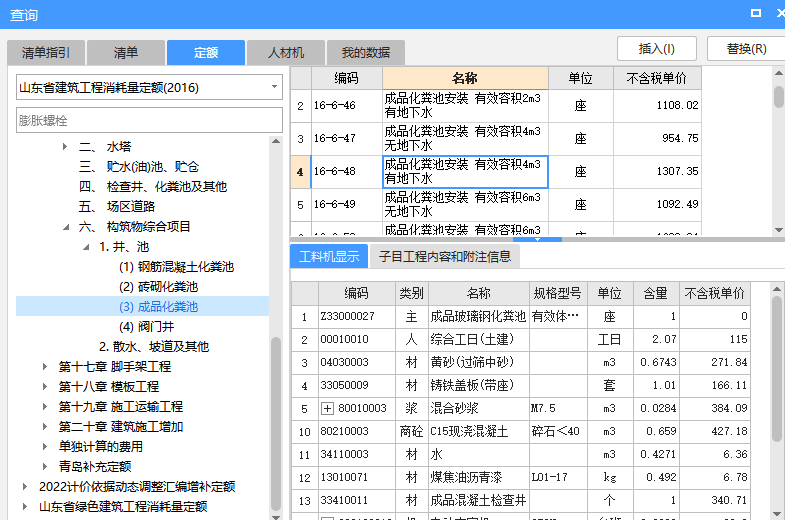The height and width of the screenshot is (520, 785).
Task: Expand the 80010003 混合砂浆 row
Action: click(327, 408)
